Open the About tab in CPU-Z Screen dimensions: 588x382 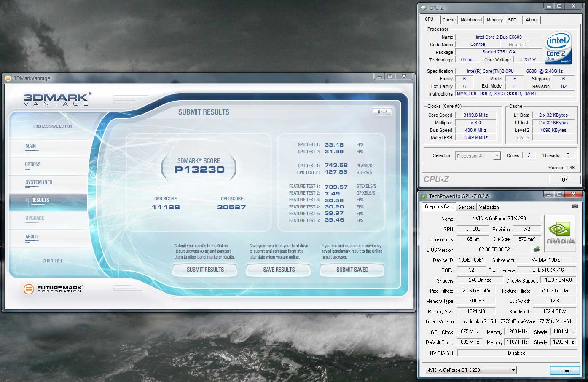pyautogui.click(x=532, y=20)
